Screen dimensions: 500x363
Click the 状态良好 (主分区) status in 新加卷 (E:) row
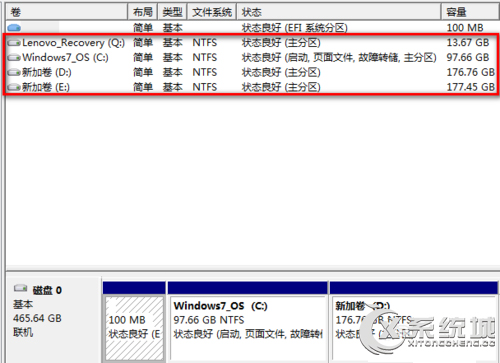(281, 87)
